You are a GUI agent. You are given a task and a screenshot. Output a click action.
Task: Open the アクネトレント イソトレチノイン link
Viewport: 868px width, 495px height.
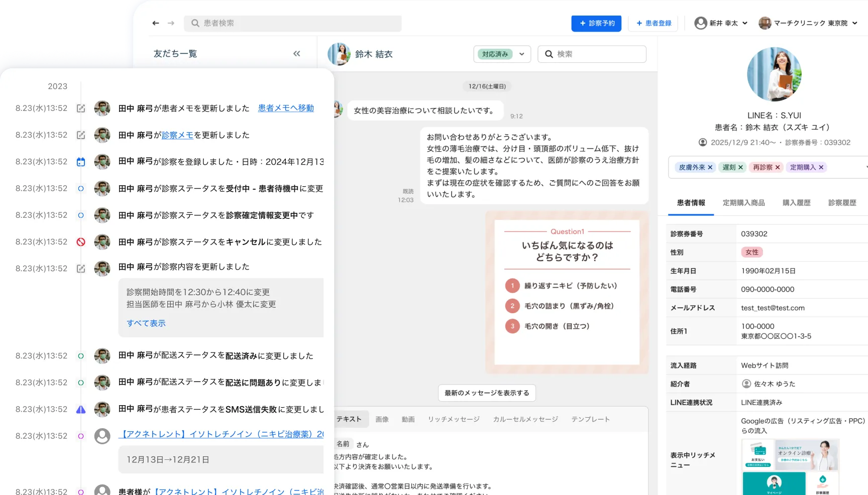point(221,434)
